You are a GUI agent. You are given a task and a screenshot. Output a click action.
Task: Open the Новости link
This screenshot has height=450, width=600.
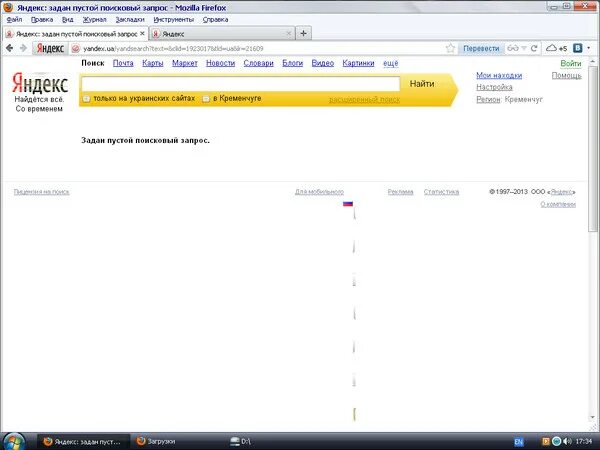[x=220, y=63]
